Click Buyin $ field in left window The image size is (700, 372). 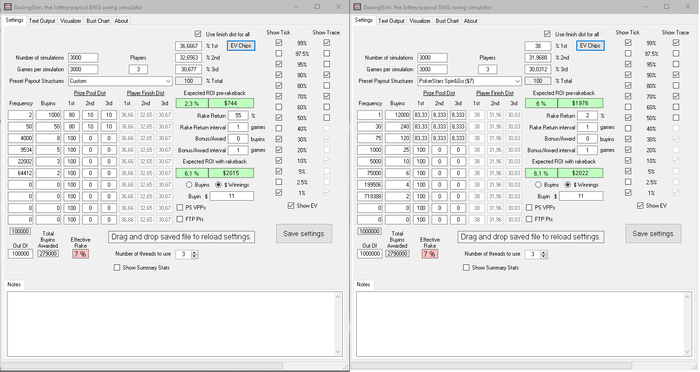tap(232, 196)
